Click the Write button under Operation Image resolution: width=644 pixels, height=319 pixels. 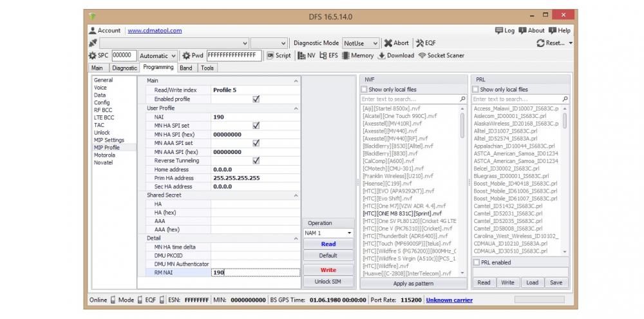(328, 270)
